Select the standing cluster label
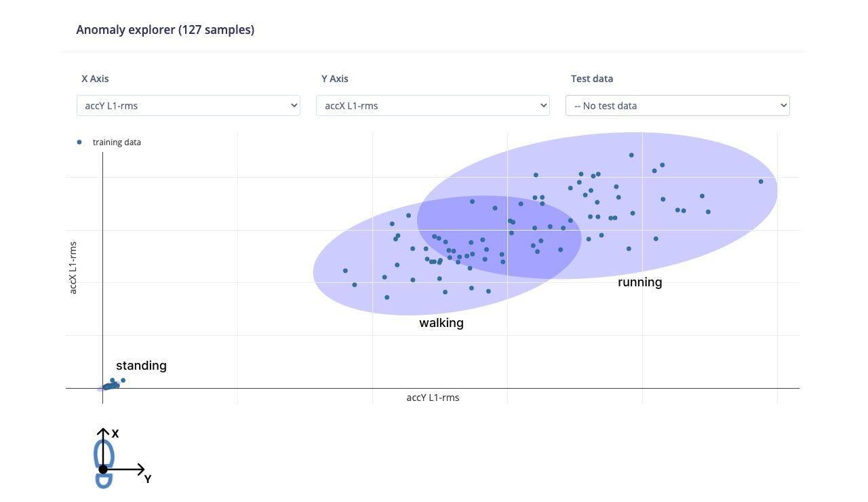This screenshot has height=502, width=868. click(141, 366)
